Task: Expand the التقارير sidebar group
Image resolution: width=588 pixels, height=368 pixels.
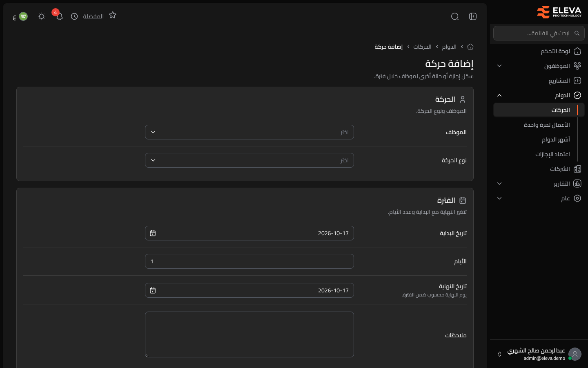Action: 539,184
